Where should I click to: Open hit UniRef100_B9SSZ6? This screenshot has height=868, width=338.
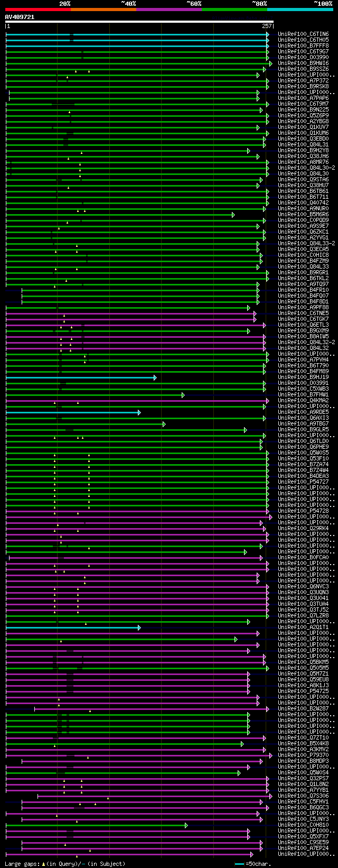click(303, 69)
